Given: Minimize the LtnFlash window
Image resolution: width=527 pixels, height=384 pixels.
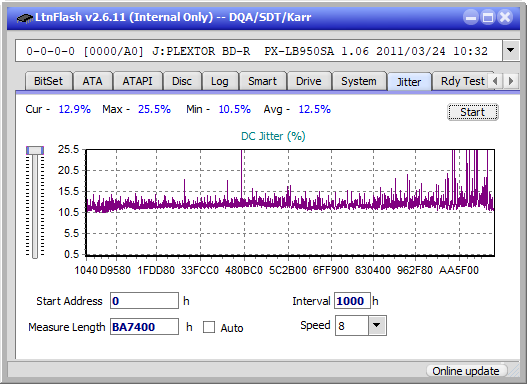Looking at the screenshot, I should [x=471, y=17].
